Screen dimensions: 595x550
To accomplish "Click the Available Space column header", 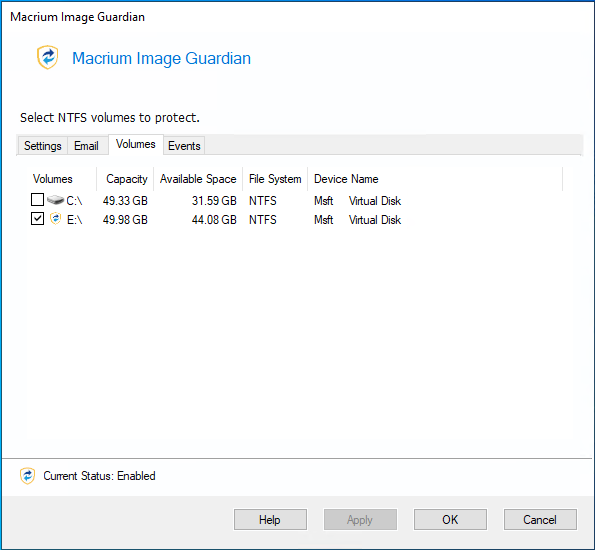I will 198,179.
